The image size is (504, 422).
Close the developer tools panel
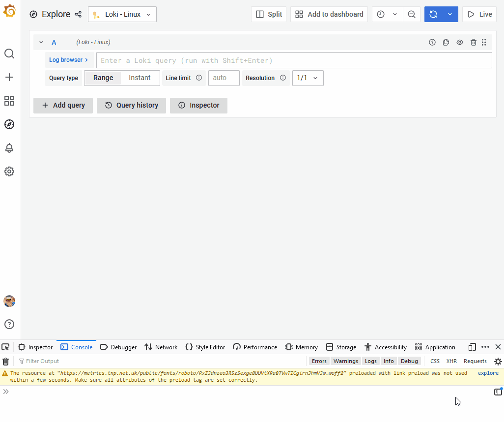pyautogui.click(x=498, y=347)
